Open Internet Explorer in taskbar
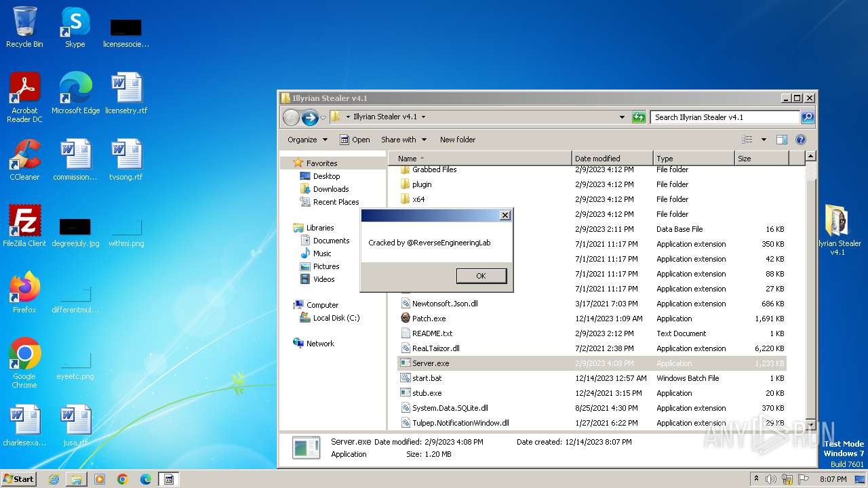 coord(54,479)
